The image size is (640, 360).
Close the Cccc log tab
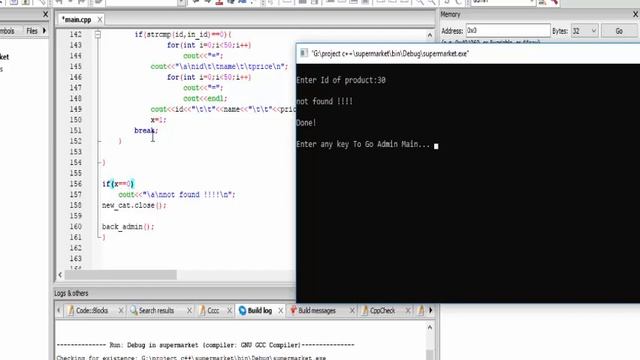coord(229,311)
